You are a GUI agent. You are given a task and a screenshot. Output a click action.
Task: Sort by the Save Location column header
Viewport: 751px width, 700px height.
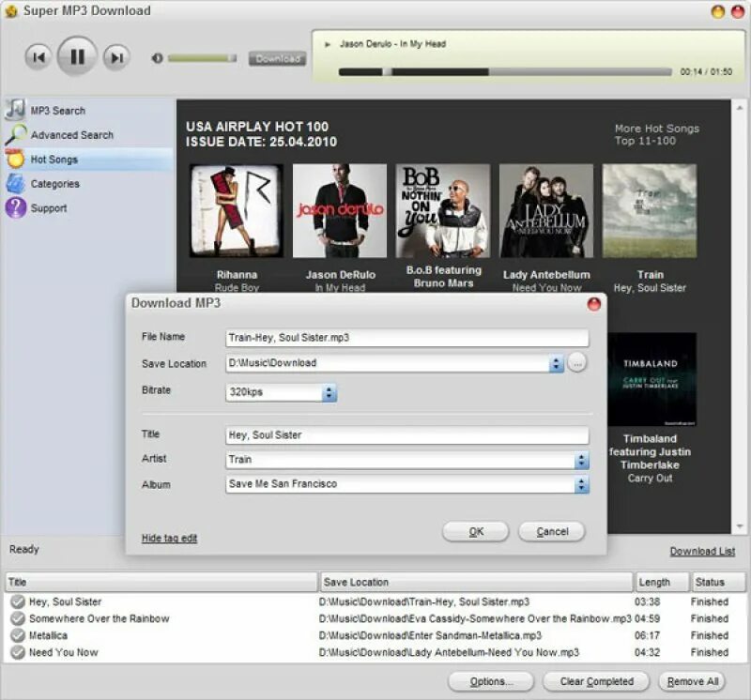click(x=477, y=582)
